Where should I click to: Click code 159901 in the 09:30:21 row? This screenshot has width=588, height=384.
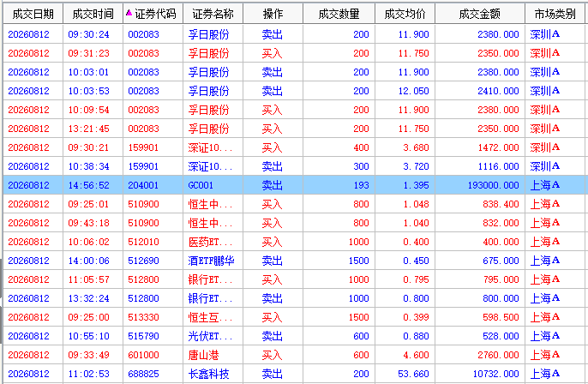coord(143,147)
